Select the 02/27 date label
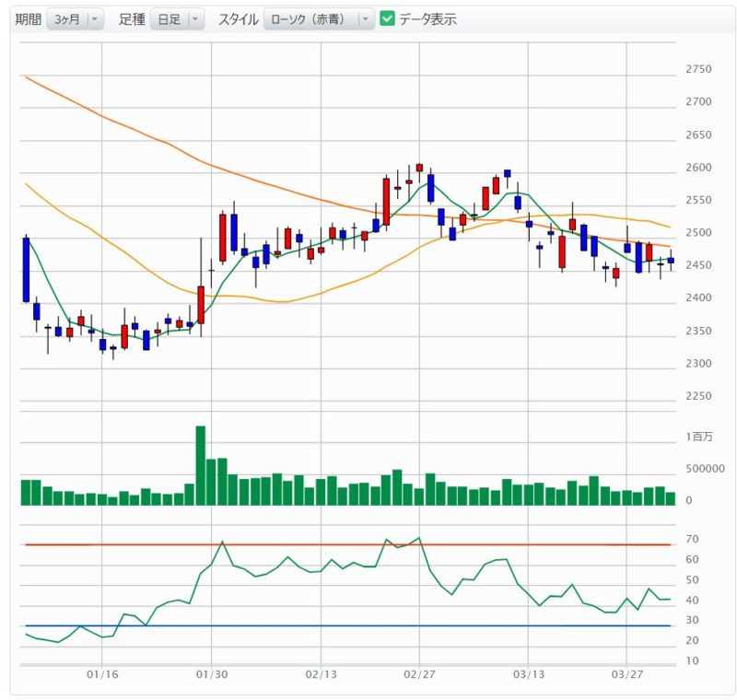Screen dimensions: 737x700 [x=419, y=674]
